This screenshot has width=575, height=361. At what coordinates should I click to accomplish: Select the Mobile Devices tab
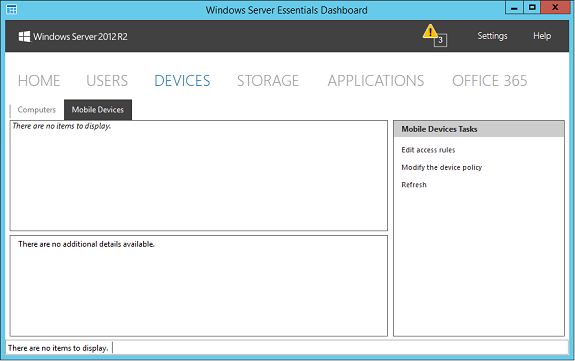(98, 110)
